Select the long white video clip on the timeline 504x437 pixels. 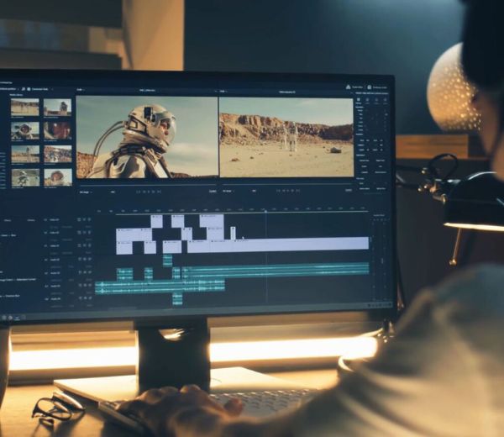pyautogui.click(x=277, y=244)
